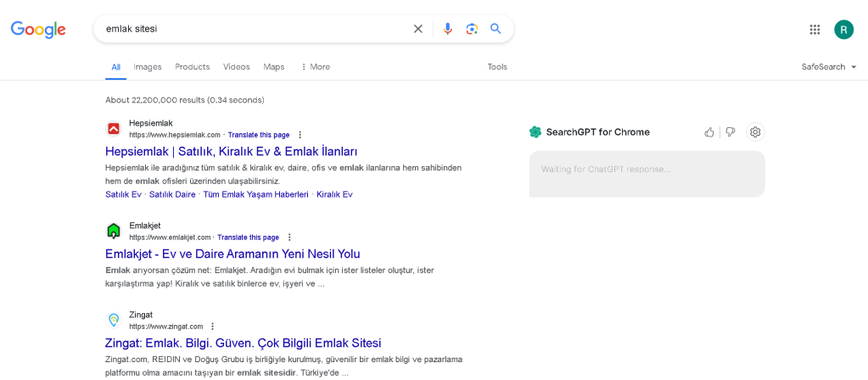This screenshot has height=380, width=868.
Task: Translate the Hepsiemlak page
Action: pos(259,135)
